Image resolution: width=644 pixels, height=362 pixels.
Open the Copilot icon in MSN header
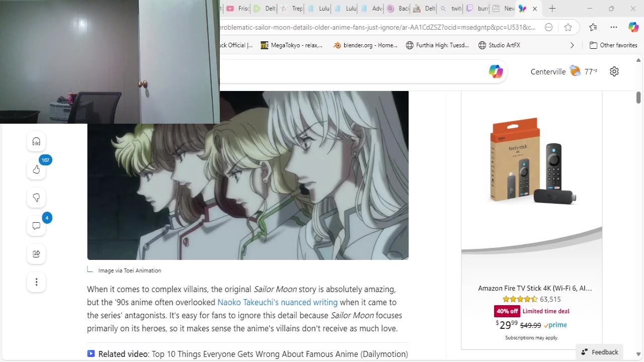pyautogui.click(x=496, y=71)
